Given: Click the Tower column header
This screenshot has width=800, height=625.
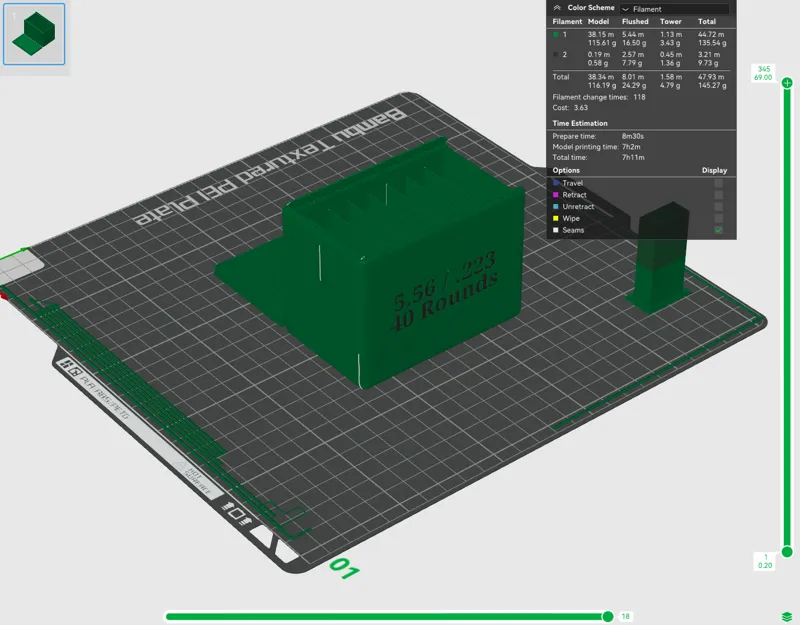Looking at the screenshot, I should click(x=670, y=21).
